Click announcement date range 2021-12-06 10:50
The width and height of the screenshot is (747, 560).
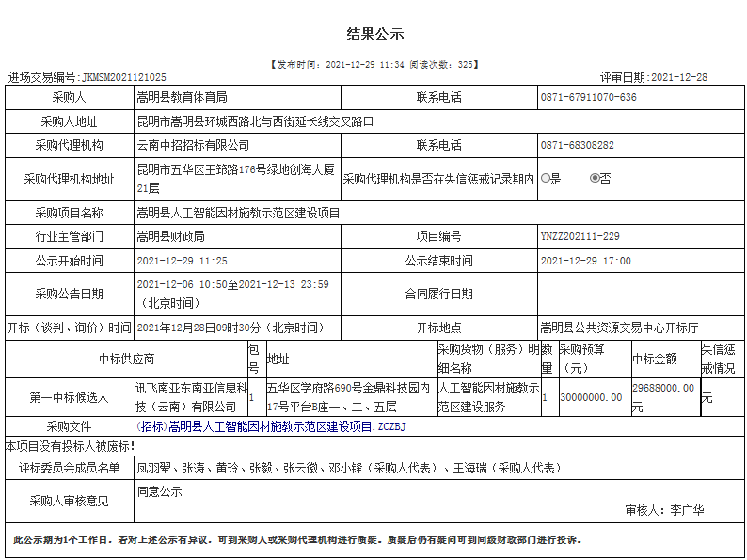click(233, 294)
